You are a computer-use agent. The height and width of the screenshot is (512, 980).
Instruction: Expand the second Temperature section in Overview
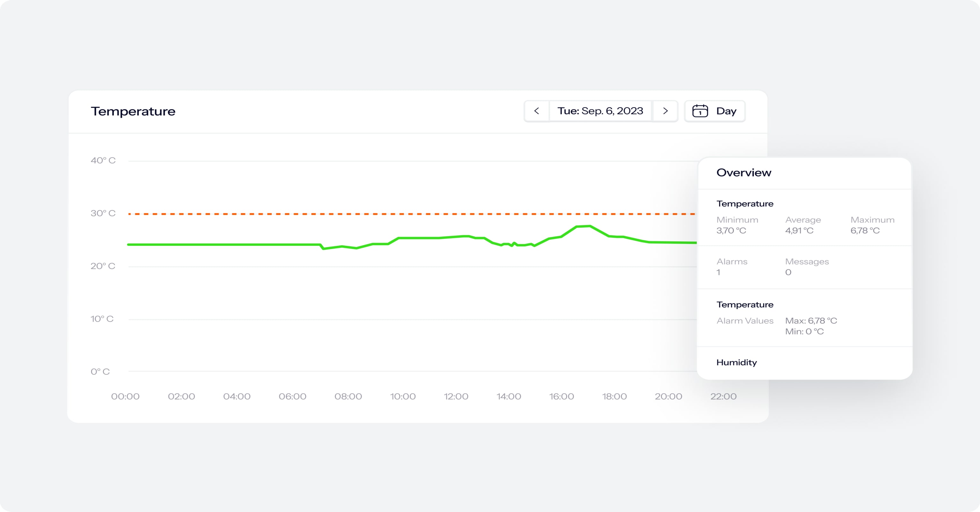[x=745, y=304]
